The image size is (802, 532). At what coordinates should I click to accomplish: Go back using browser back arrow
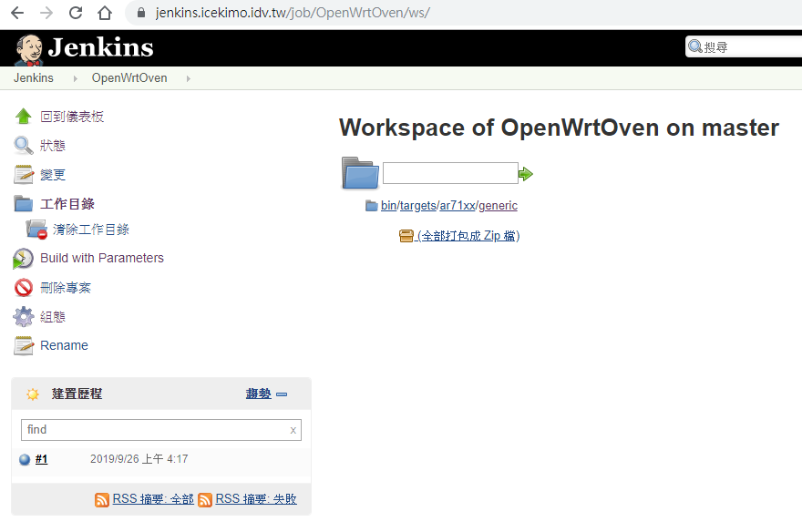[x=17, y=13]
